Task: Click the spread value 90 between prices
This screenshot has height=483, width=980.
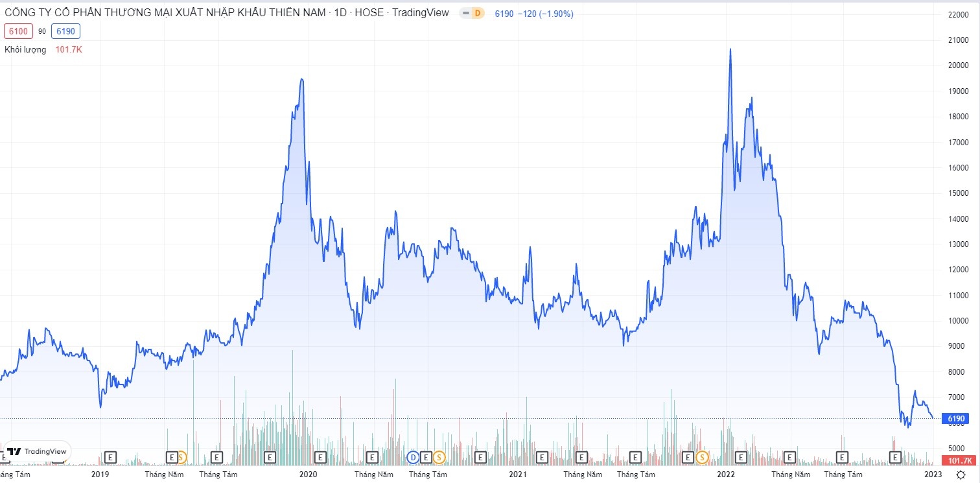Action: [42, 30]
